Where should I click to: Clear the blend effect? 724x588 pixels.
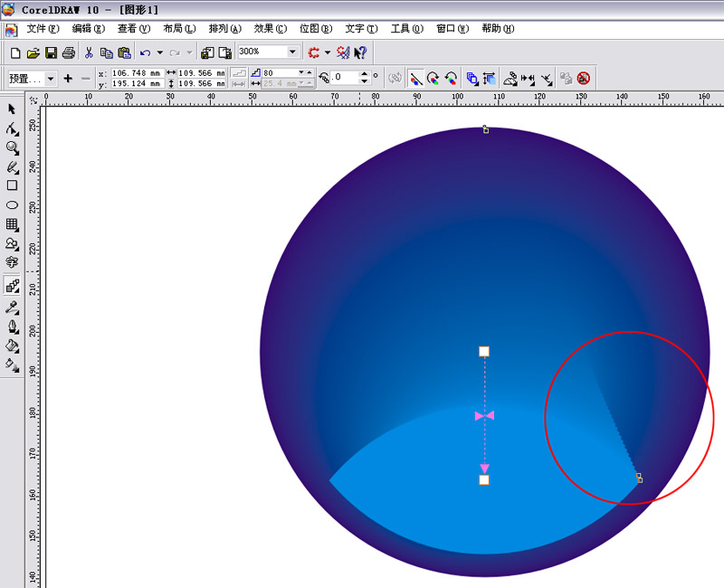584,79
